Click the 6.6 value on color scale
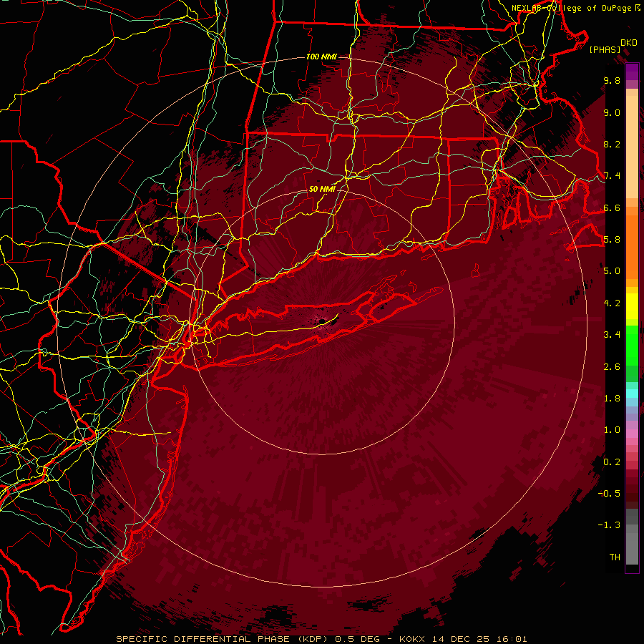This screenshot has height=644, width=644. pos(612,208)
